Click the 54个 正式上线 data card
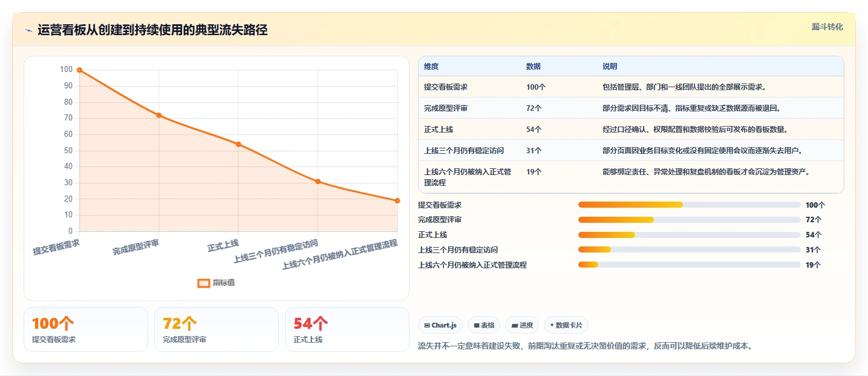This screenshot has height=376, width=868. [347, 329]
